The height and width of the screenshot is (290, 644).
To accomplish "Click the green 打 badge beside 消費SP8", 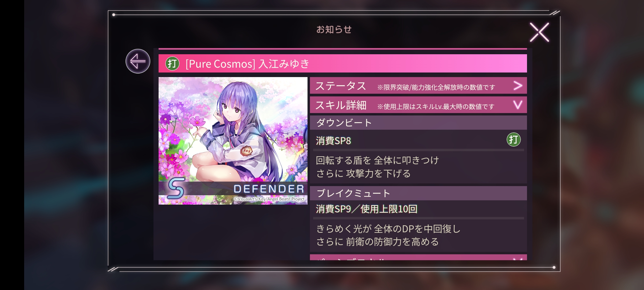I will (514, 140).
